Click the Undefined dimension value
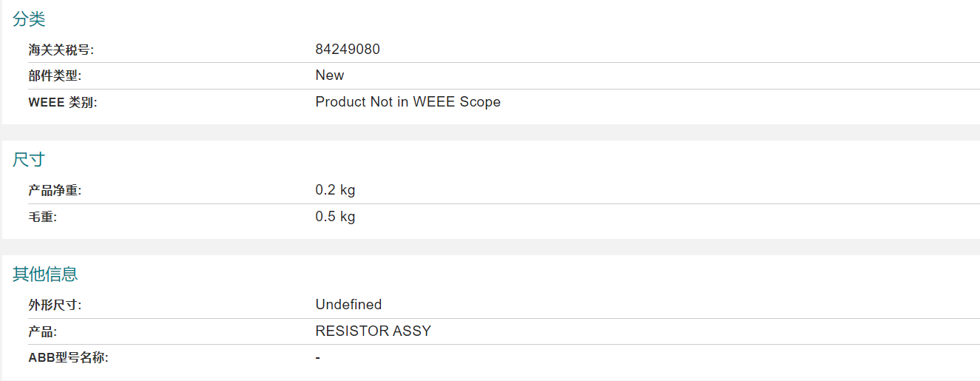 (x=348, y=305)
